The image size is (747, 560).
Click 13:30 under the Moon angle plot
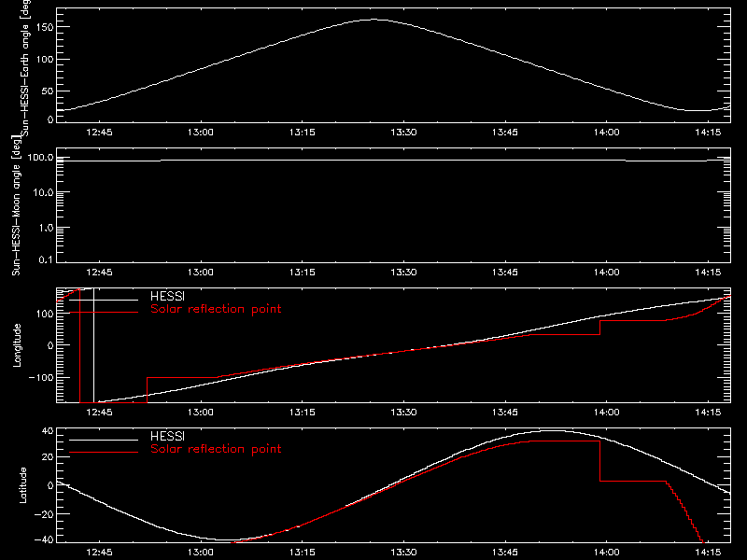403,273
